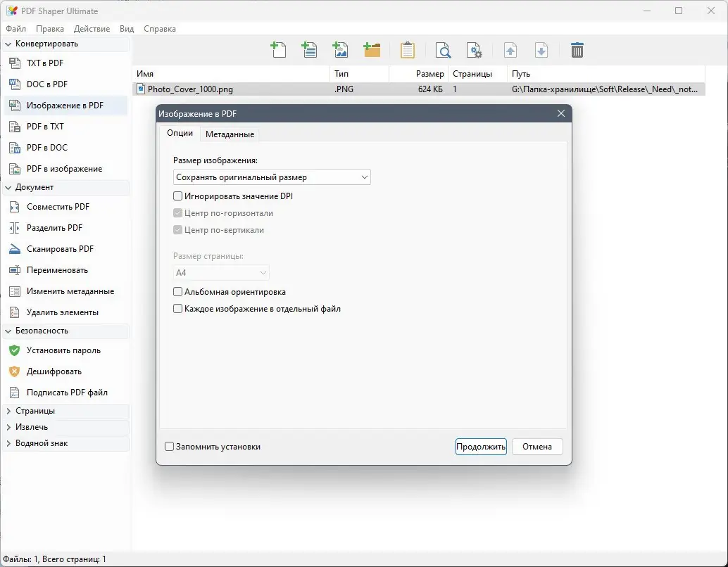Toggle Центр по-горизонтали checkbox
The width and height of the screenshot is (728, 567).
click(177, 213)
